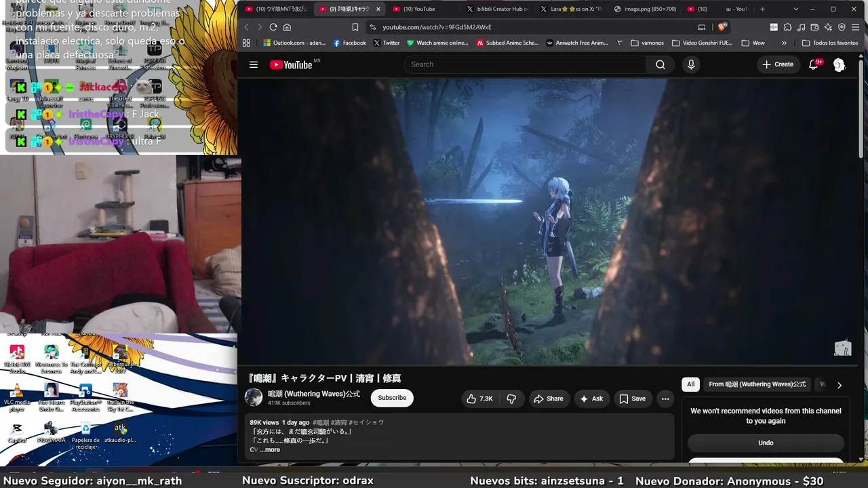Click the YouTube search magnifier button

pos(660,64)
